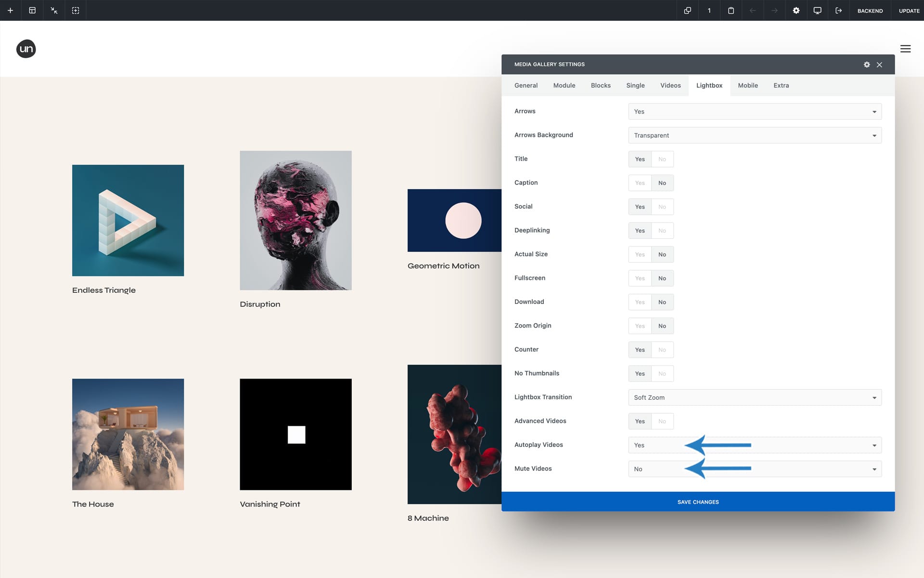Click the Save Changes button

[x=698, y=502]
